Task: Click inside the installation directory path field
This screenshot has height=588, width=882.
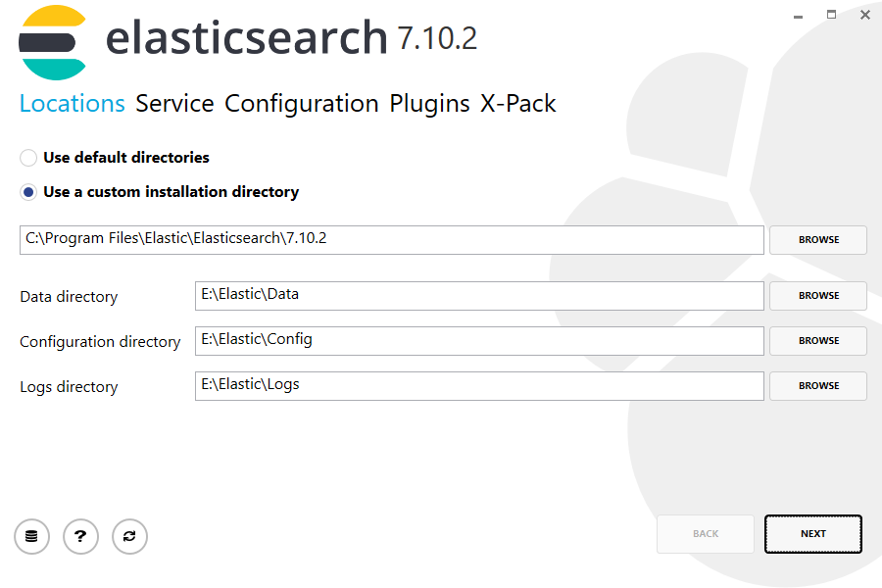Action: click(x=392, y=239)
